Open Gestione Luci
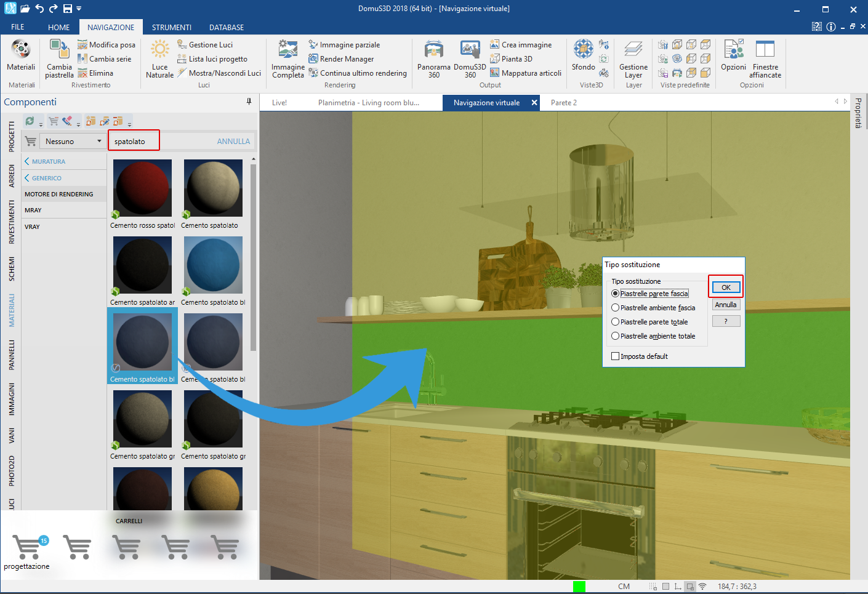 pos(205,45)
